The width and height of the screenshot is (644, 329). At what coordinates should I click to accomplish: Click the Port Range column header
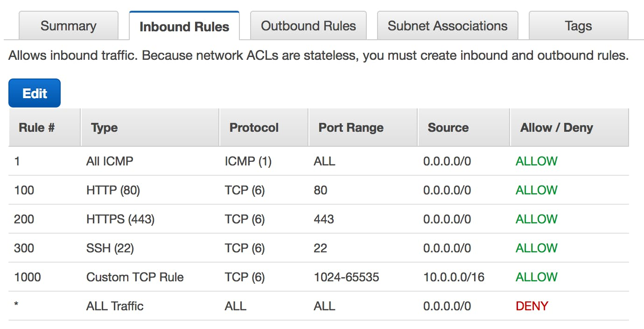(351, 128)
